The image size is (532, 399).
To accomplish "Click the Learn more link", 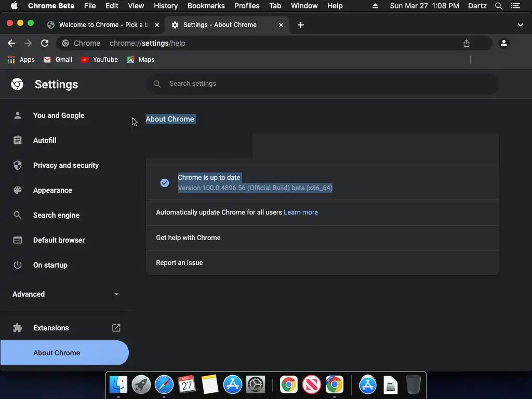I will pos(301,212).
